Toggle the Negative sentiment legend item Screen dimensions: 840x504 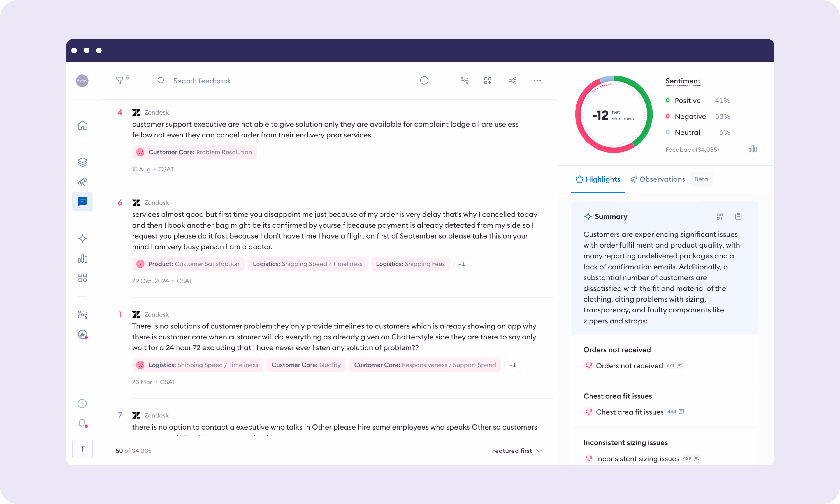[x=690, y=116]
